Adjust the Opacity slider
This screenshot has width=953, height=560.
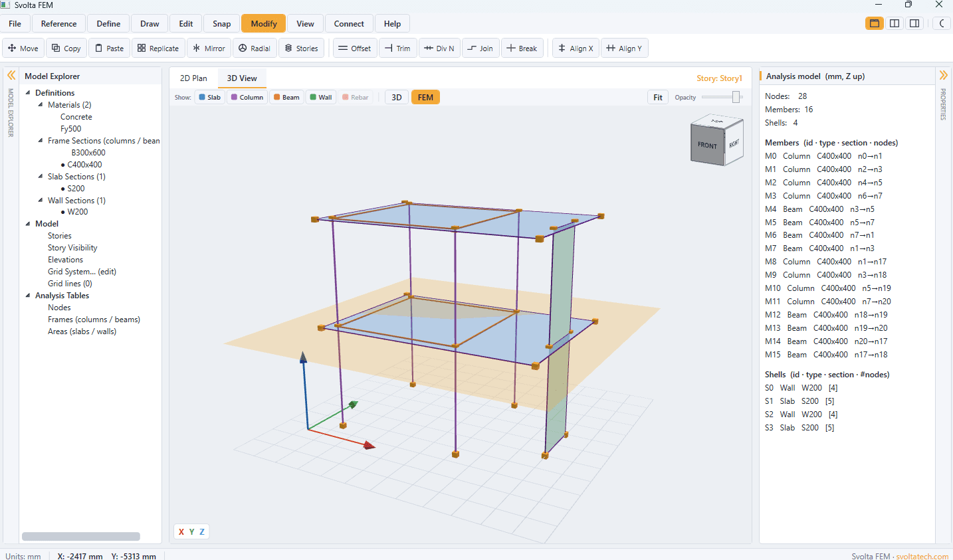click(x=721, y=97)
